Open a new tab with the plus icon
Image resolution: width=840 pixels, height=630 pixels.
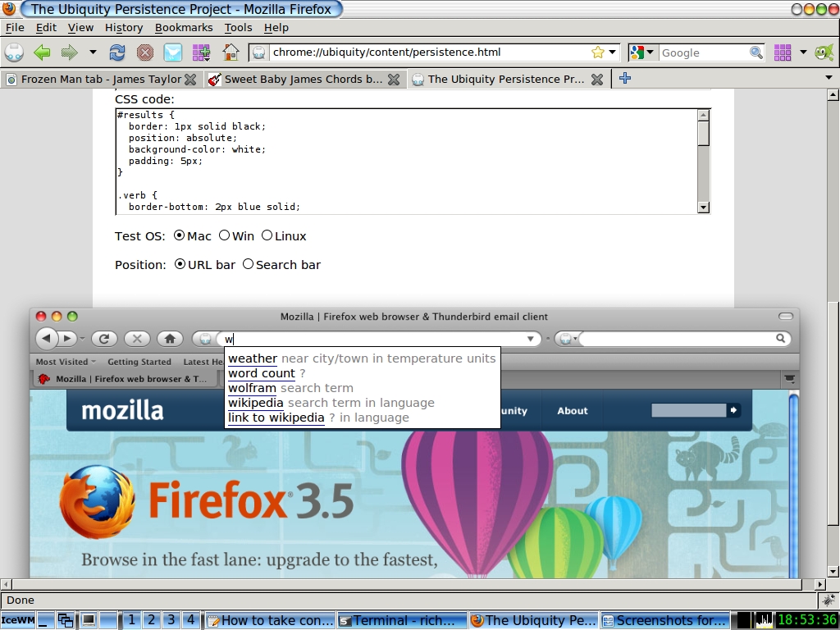(624, 78)
